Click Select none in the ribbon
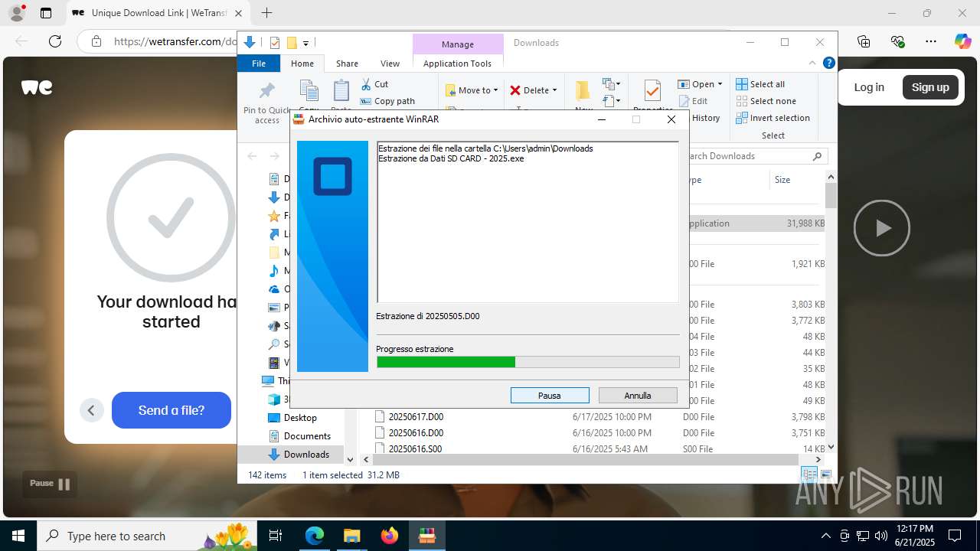This screenshot has height=551, width=980. coord(766,101)
